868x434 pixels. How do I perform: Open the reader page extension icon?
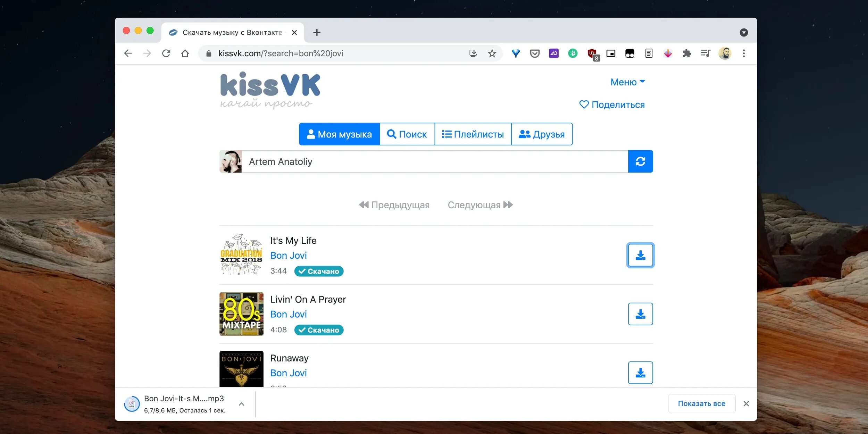[649, 53]
